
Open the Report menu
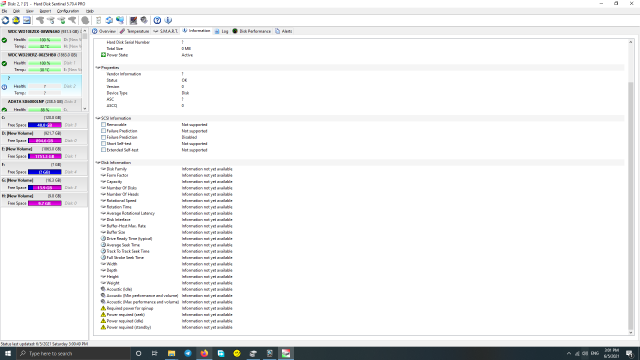pyautogui.click(x=45, y=11)
